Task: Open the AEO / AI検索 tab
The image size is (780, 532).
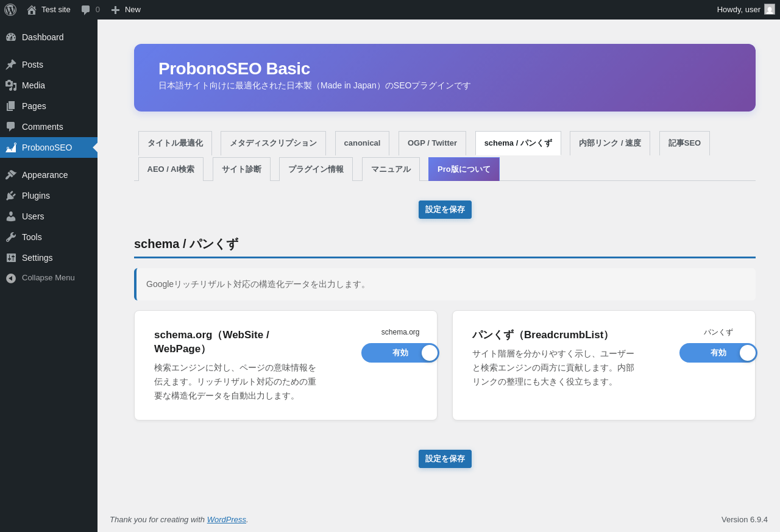Action: [171, 169]
